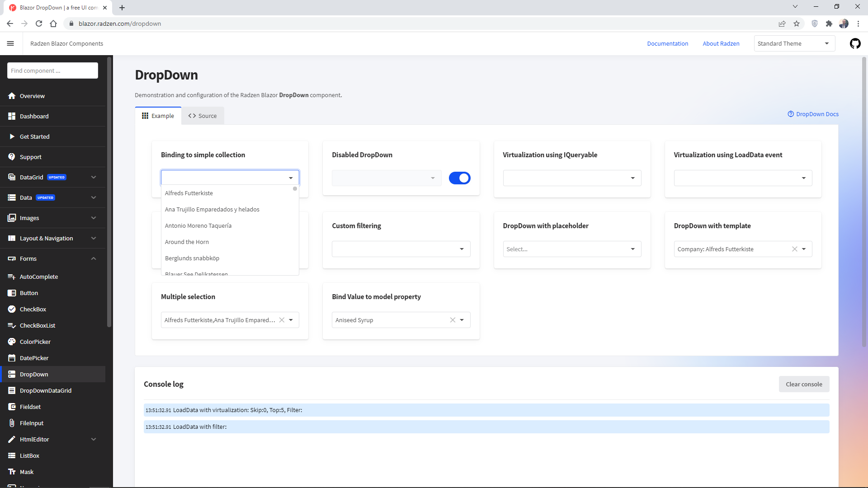868x488 pixels.
Task: Clear the Company template selection using X
Action: pos(794,249)
